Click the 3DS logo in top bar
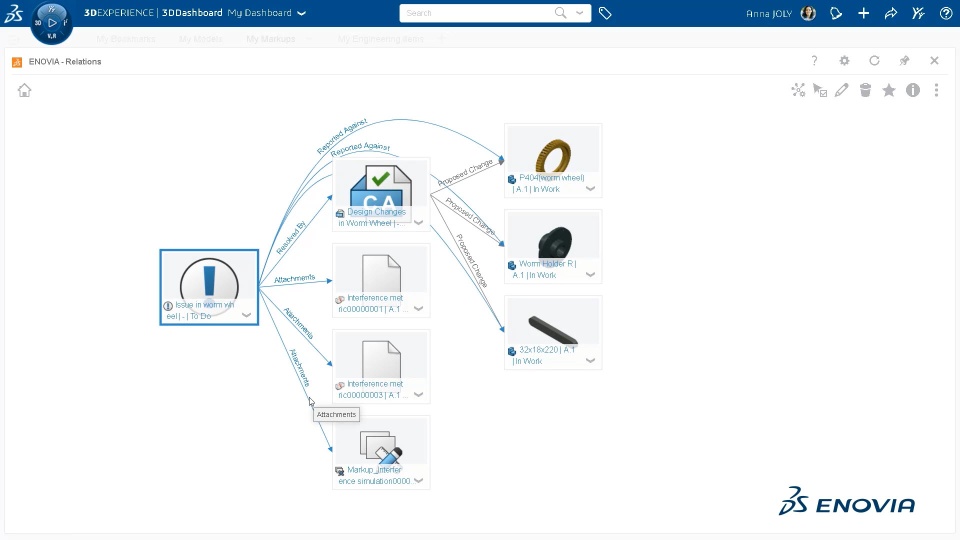Image resolution: width=960 pixels, height=540 pixels. (13, 13)
